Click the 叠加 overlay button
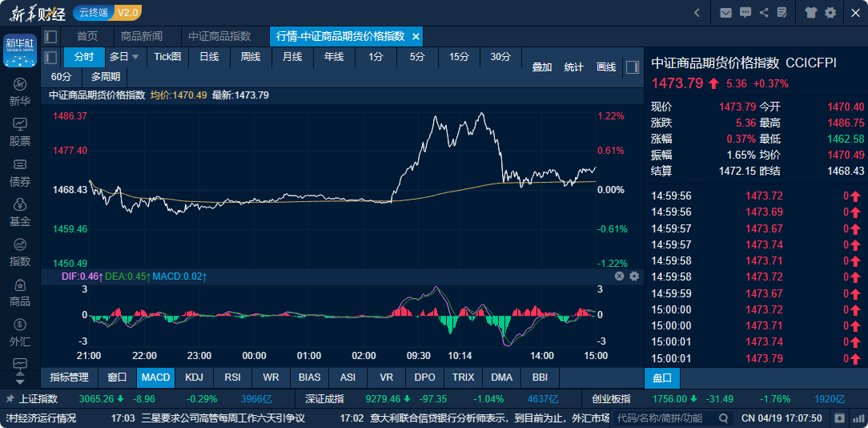This screenshot has height=428, width=868. 542,67
